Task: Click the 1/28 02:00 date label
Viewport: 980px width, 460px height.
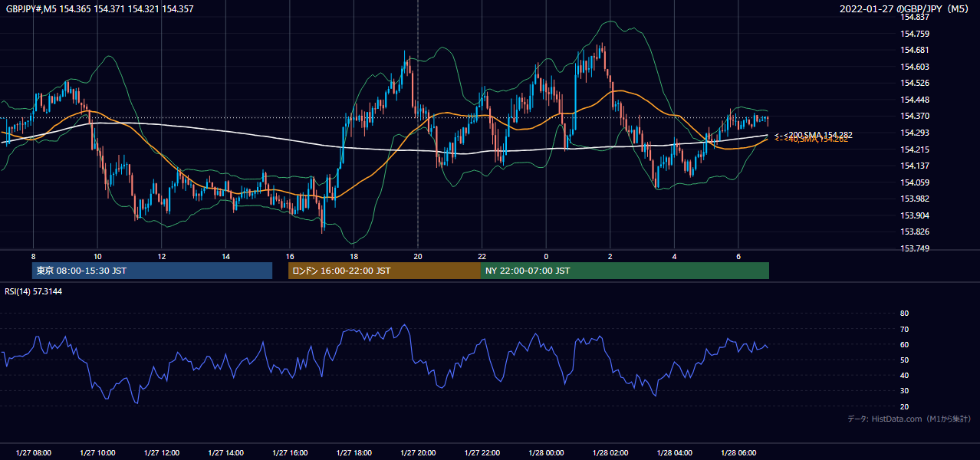Action: pos(610,453)
